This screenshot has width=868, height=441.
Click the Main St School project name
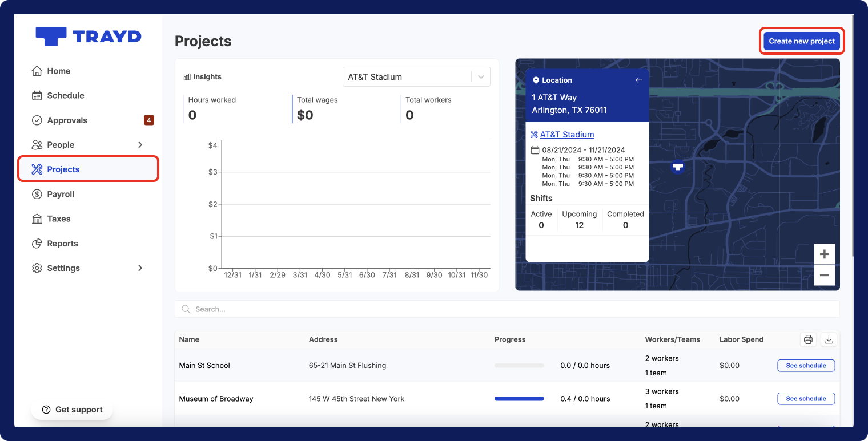click(204, 366)
